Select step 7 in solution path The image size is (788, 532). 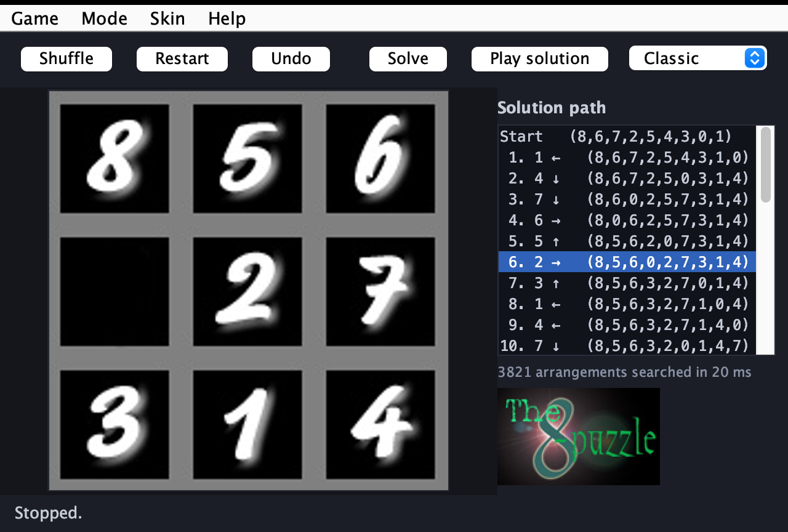627,283
